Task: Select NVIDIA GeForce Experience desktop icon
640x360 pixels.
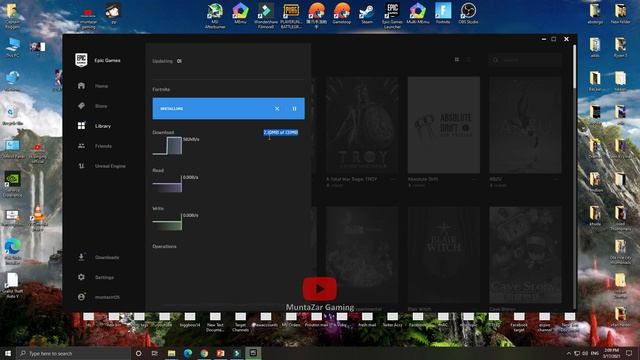Action: pyautogui.click(x=13, y=184)
